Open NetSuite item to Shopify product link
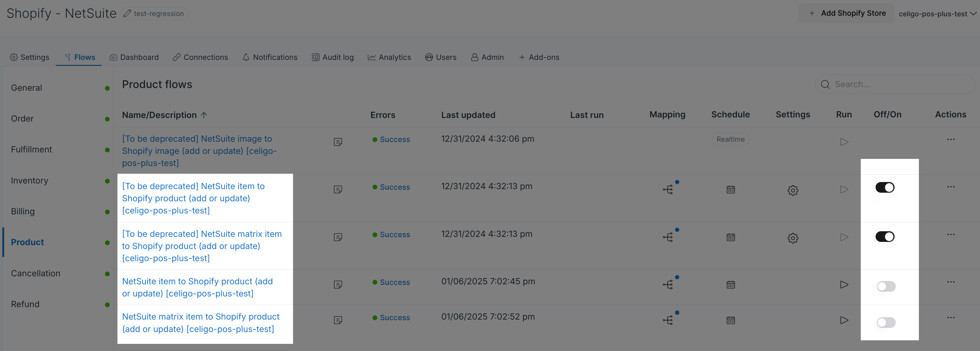This screenshot has height=351, width=980. click(198, 288)
